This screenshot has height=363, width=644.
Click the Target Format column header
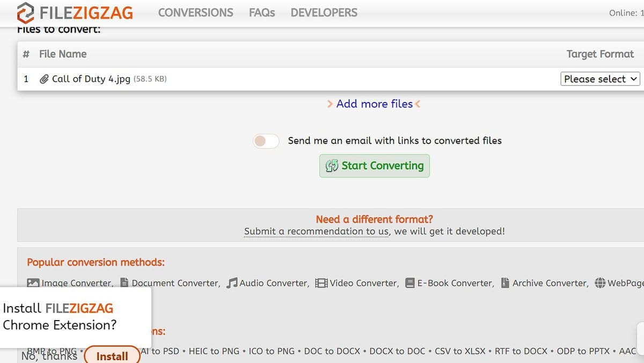(x=601, y=54)
